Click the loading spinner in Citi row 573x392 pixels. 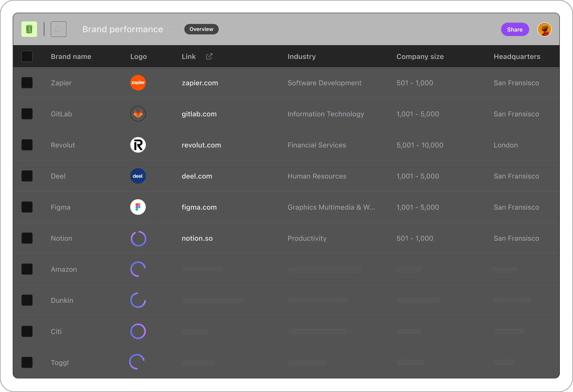[x=138, y=331]
